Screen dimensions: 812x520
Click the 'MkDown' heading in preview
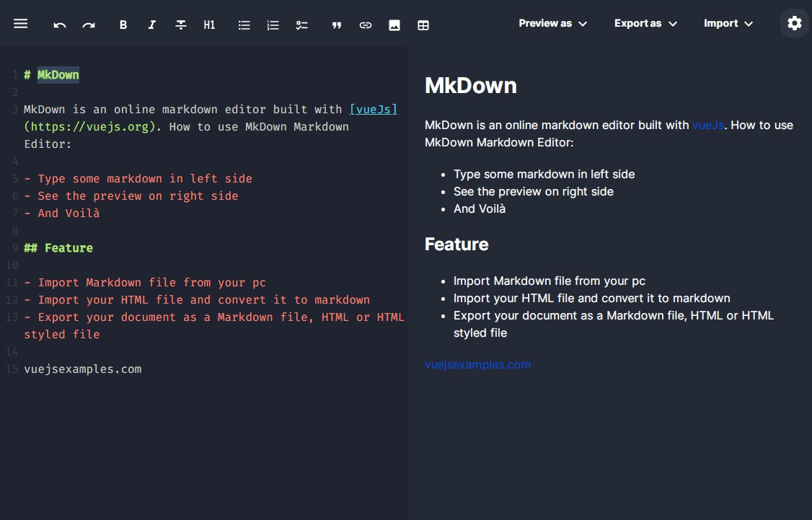471,85
